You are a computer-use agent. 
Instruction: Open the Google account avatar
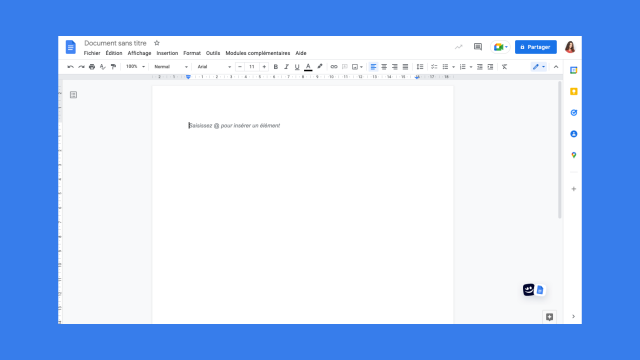click(570, 47)
